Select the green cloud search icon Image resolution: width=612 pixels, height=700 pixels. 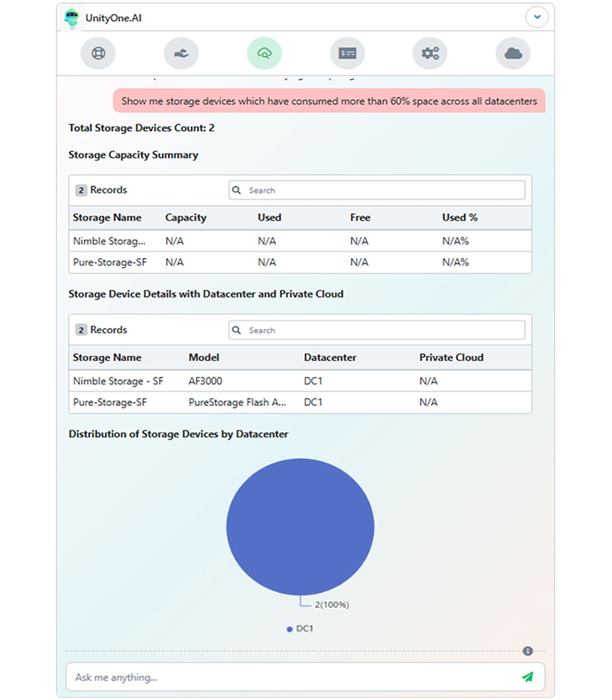pyautogui.click(x=264, y=53)
